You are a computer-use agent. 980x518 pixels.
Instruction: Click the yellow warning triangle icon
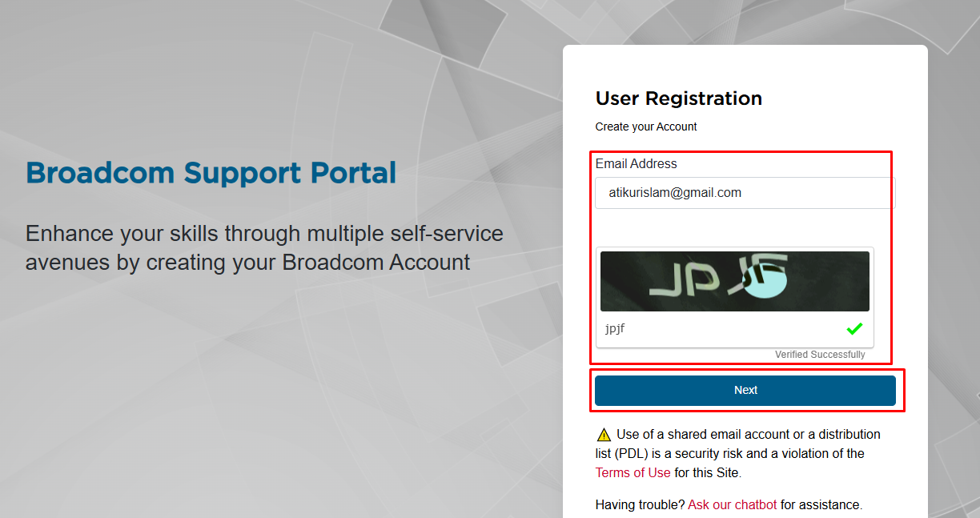coord(604,435)
